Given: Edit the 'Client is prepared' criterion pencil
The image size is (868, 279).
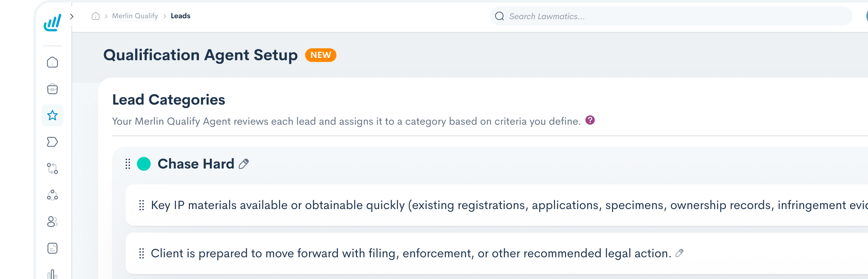Looking at the screenshot, I should pyautogui.click(x=680, y=253).
